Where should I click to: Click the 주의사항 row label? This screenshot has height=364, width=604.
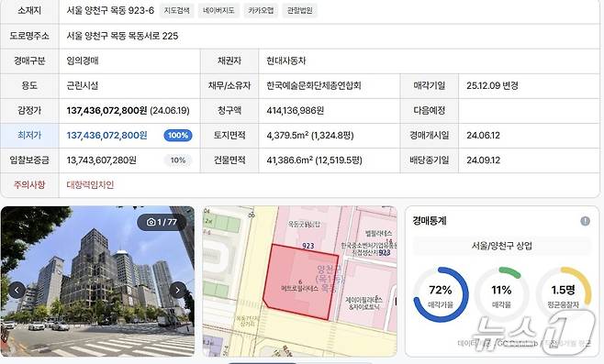pyautogui.click(x=29, y=184)
